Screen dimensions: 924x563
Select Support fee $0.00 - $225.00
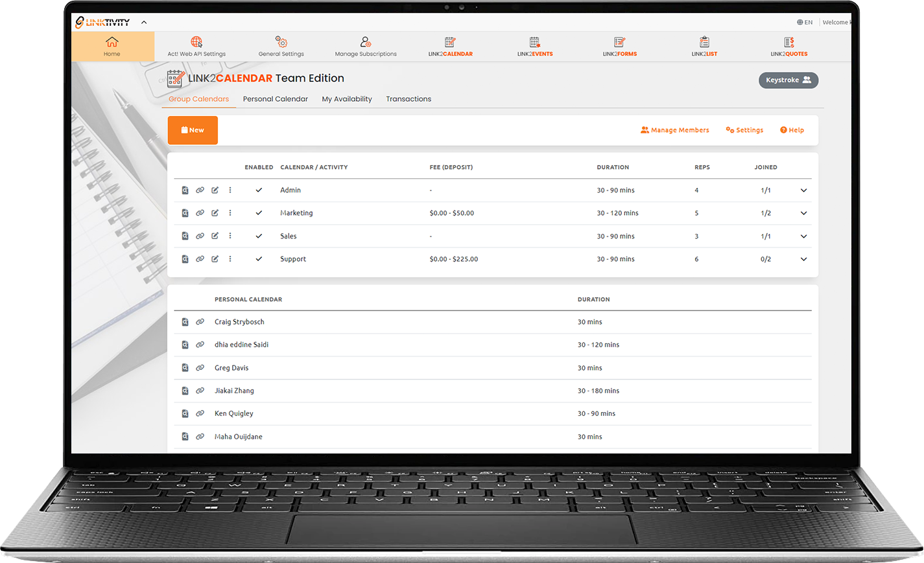coord(454,259)
